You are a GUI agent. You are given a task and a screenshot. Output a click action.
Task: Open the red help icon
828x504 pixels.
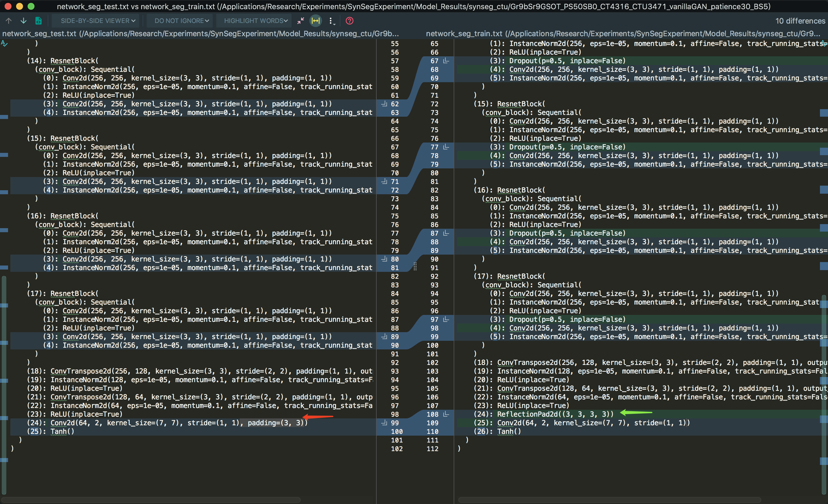pos(350,21)
